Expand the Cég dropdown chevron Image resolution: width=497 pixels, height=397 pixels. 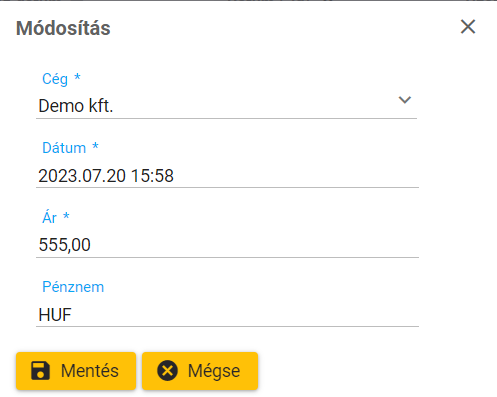tap(405, 100)
